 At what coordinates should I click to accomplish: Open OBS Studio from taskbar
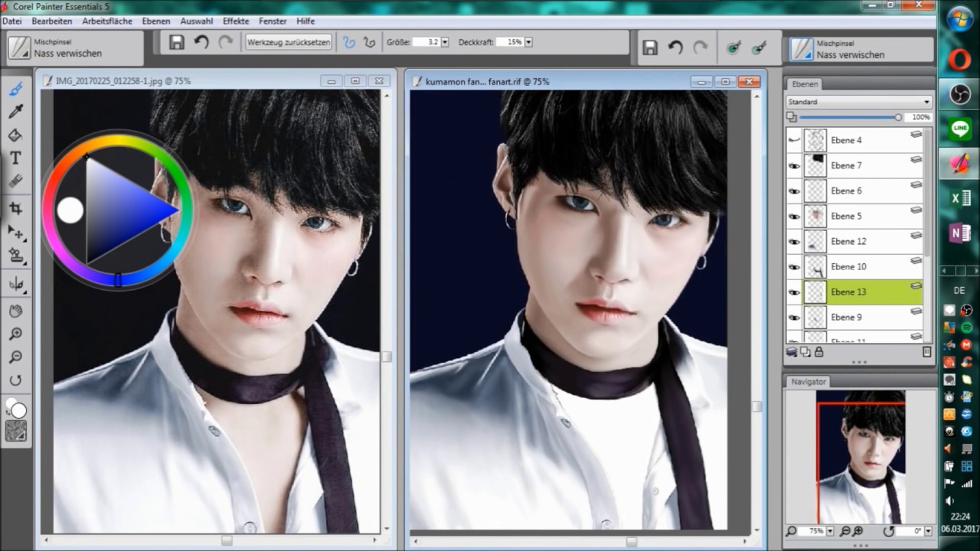959,93
